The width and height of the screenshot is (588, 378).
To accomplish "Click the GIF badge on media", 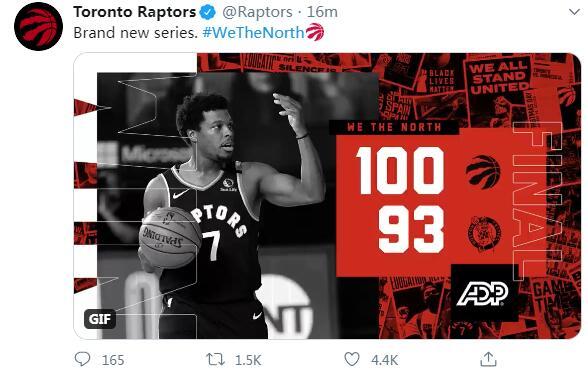I will (x=100, y=319).
